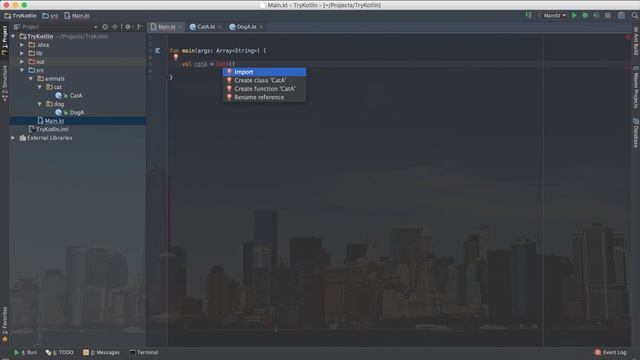Start debugging with the green bug icon
Viewport: 640px width, 360px height.
(x=585, y=16)
